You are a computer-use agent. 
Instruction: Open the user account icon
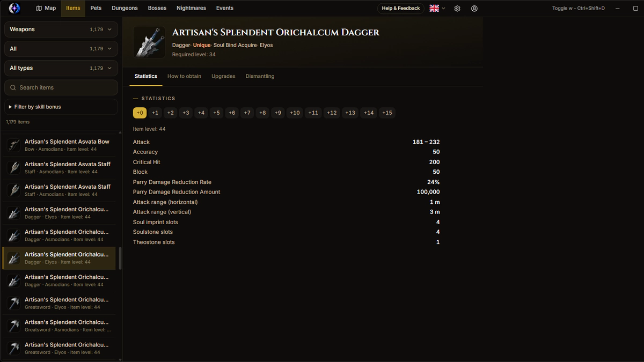click(474, 9)
